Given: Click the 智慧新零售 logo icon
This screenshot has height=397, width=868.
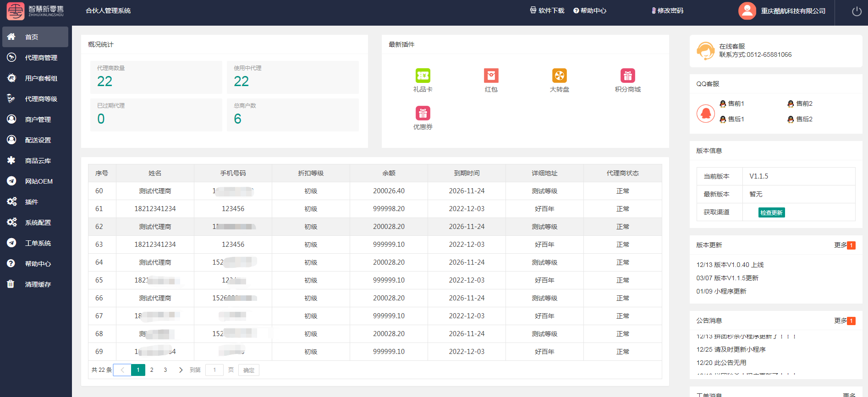Looking at the screenshot, I should pos(16,11).
